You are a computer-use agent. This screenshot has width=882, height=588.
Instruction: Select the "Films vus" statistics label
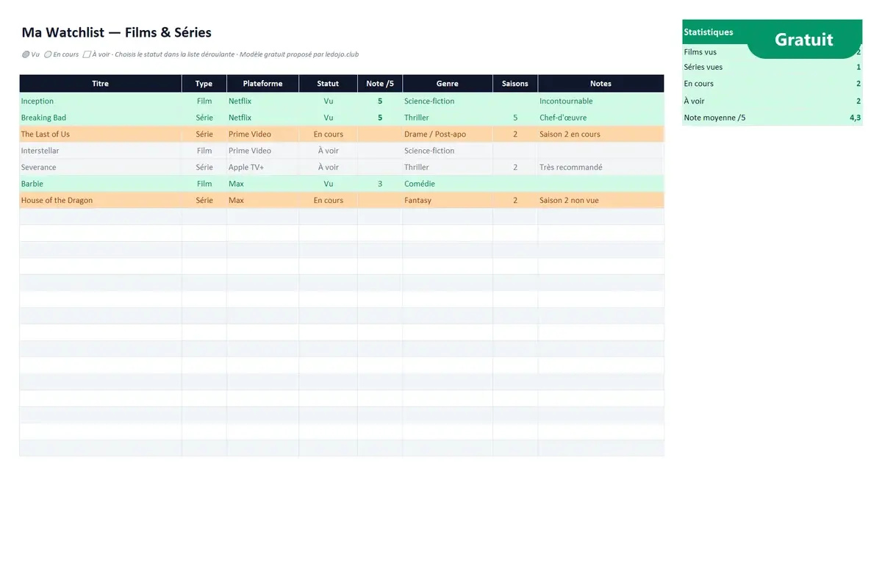(700, 52)
